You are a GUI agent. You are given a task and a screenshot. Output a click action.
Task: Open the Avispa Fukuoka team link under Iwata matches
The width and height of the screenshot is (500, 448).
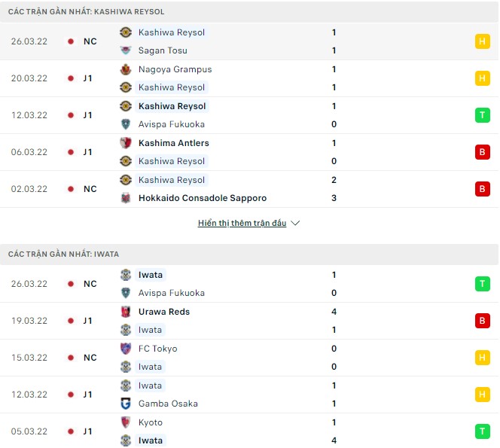pos(171,293)
